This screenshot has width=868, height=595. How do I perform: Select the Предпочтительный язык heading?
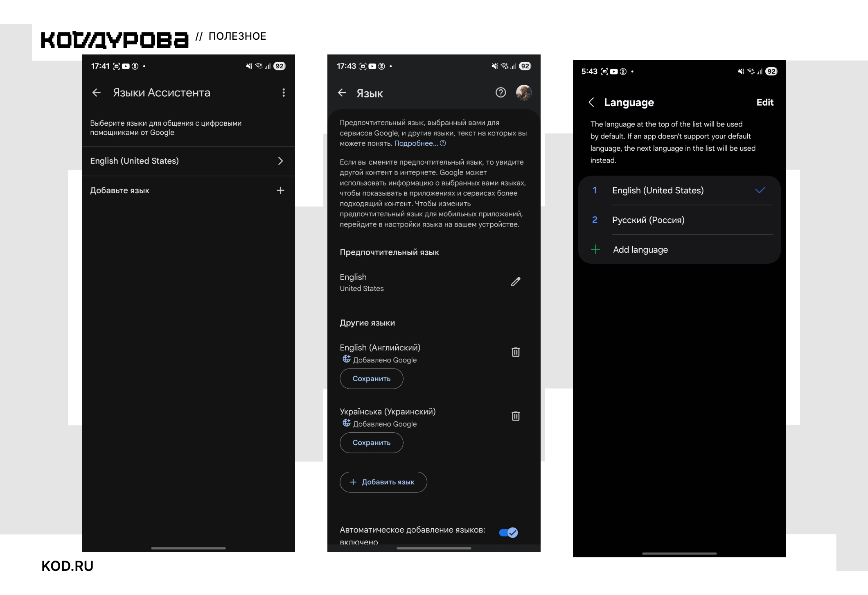coord(389,252)
